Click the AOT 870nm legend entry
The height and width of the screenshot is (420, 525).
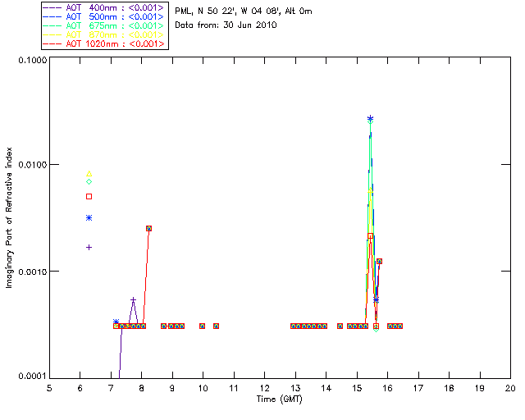103,34
